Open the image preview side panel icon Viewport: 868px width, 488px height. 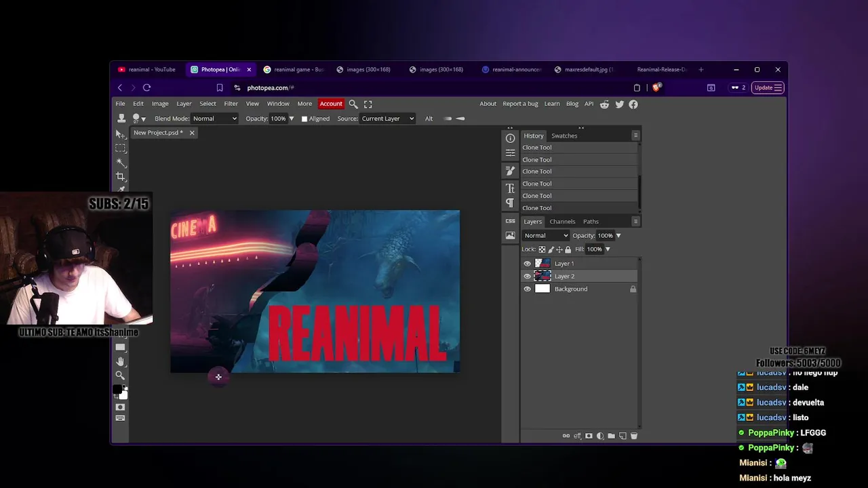[x=510, y=236]
